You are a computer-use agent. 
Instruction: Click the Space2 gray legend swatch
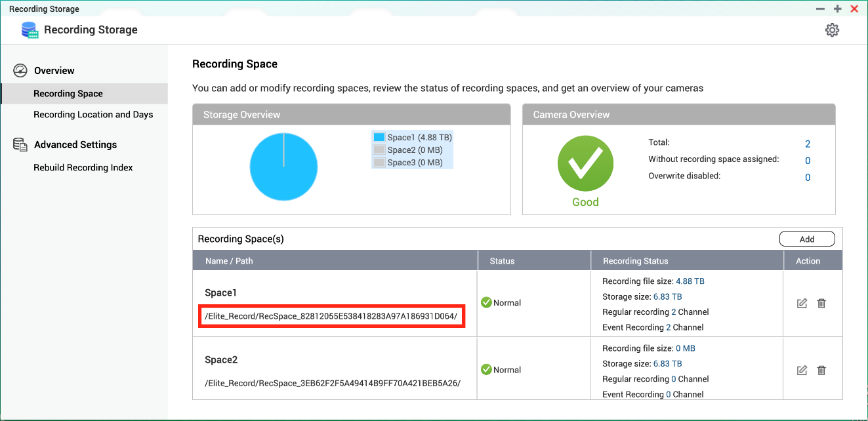pyautogui.click(x=379, y=150)
